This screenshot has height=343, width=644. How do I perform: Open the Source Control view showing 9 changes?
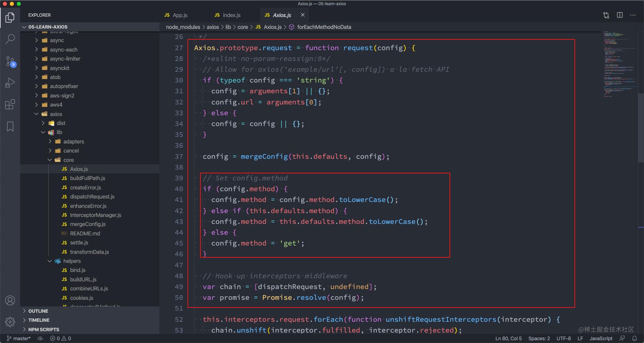[10, 61]
